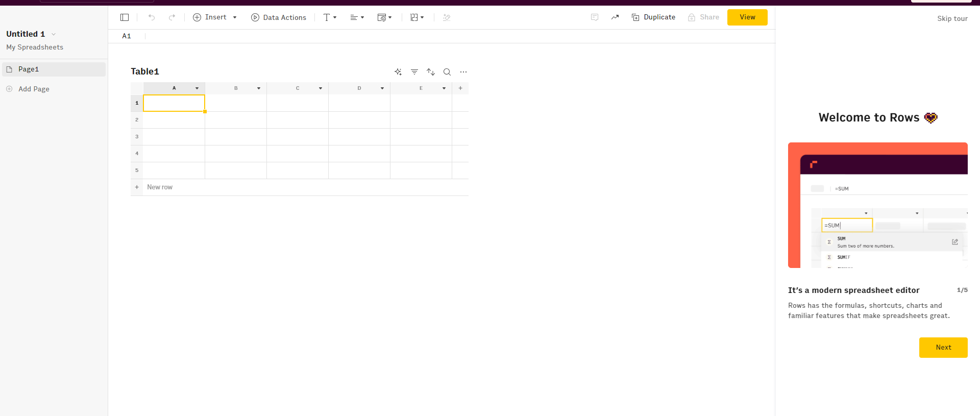Open Data Actions
This screenshot has width=980, height=416.
pos(279,17)
